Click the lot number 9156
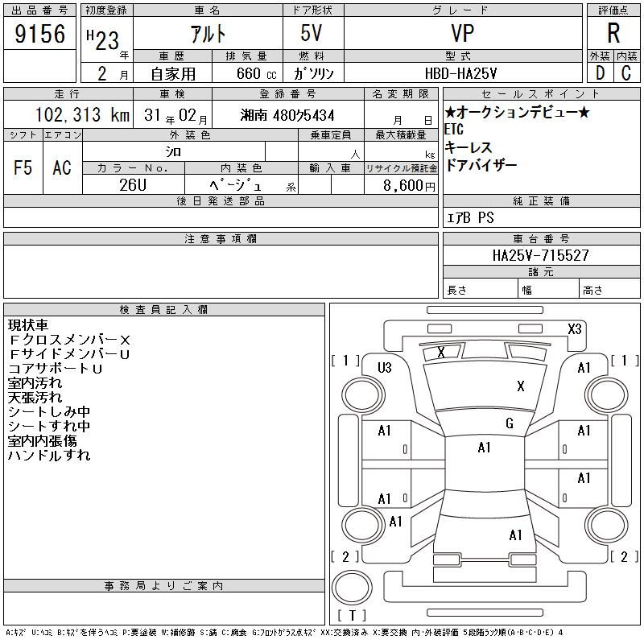The width and height of the screenshot is (644, 644). [x=40, y=34]
